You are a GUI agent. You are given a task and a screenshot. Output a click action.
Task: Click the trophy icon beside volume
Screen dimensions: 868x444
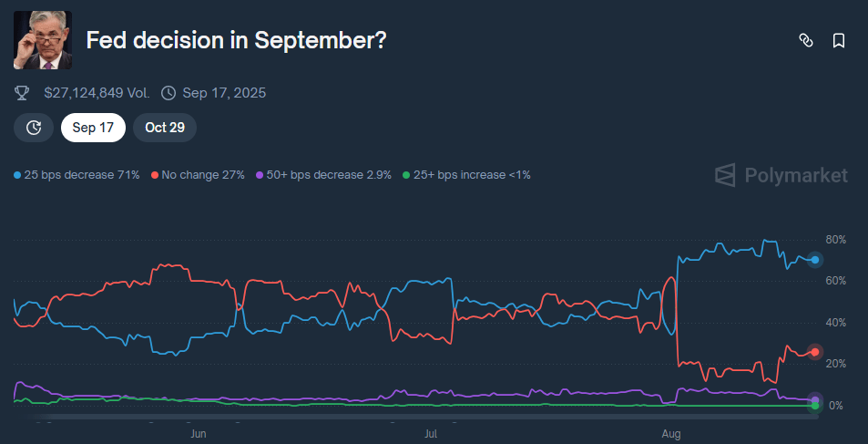pyautogui.click(x=23, y=93)
